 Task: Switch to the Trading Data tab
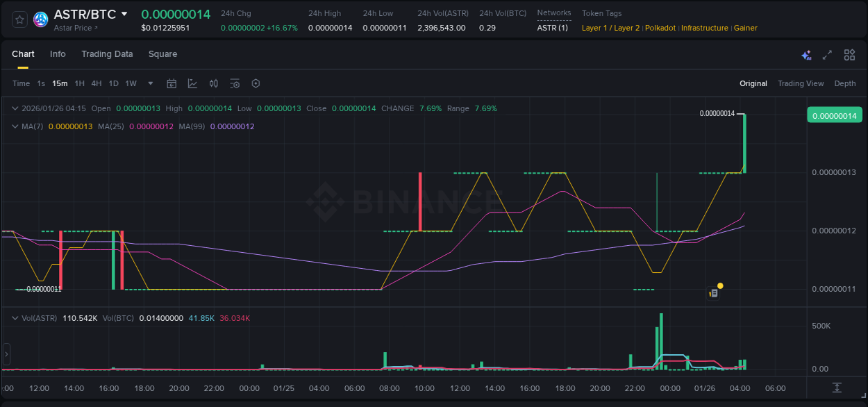pyautogui.click(x=107, y=53)
